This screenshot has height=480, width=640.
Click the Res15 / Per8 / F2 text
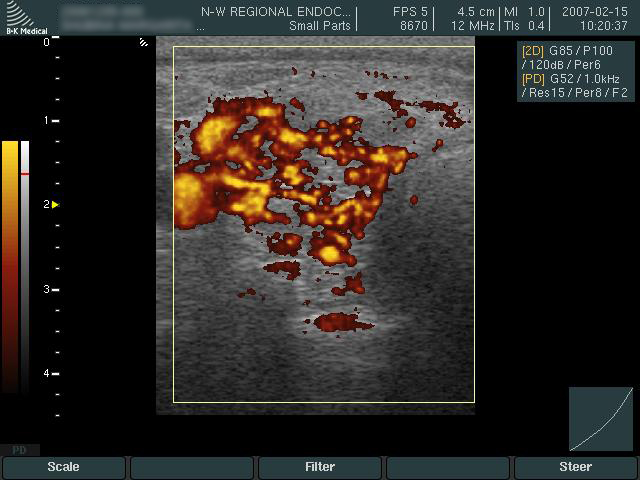tap(574, 93)
